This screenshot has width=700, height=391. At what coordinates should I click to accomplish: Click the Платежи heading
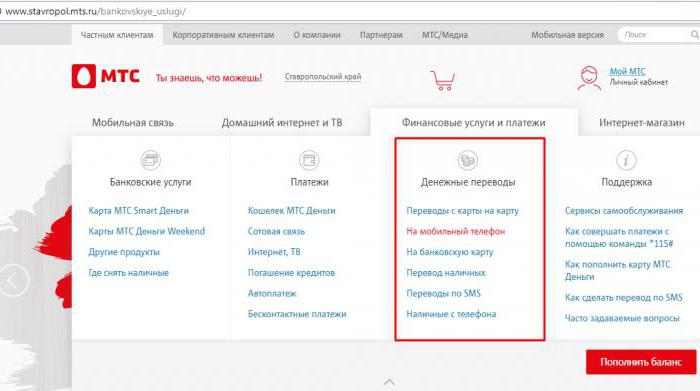[x=309, y=182]
